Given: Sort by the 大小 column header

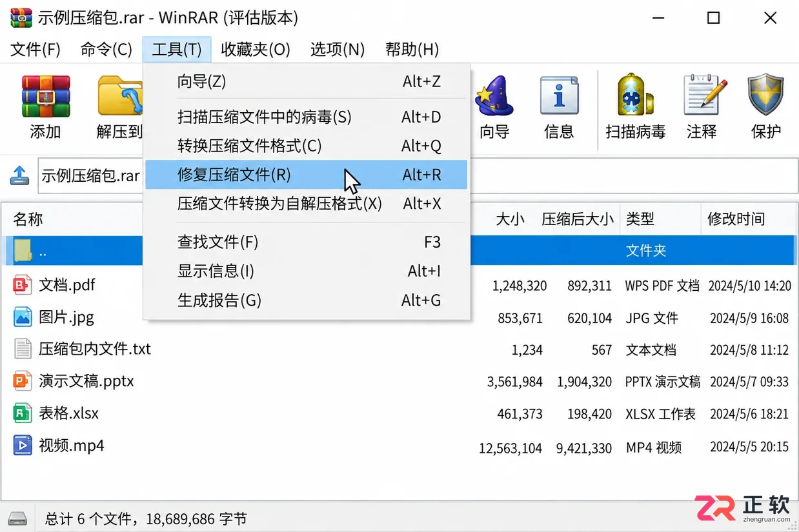Looking at the screenshot, I should point(510,219).
